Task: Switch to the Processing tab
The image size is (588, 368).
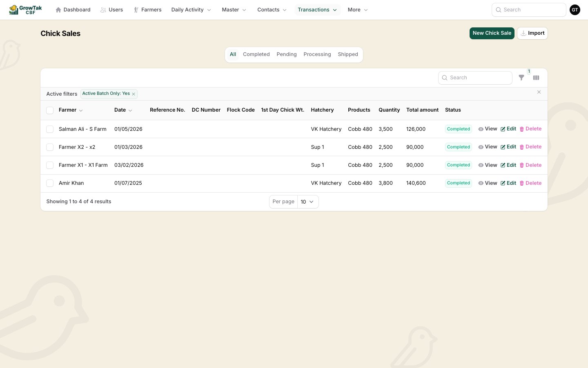Action: point(317,54)
